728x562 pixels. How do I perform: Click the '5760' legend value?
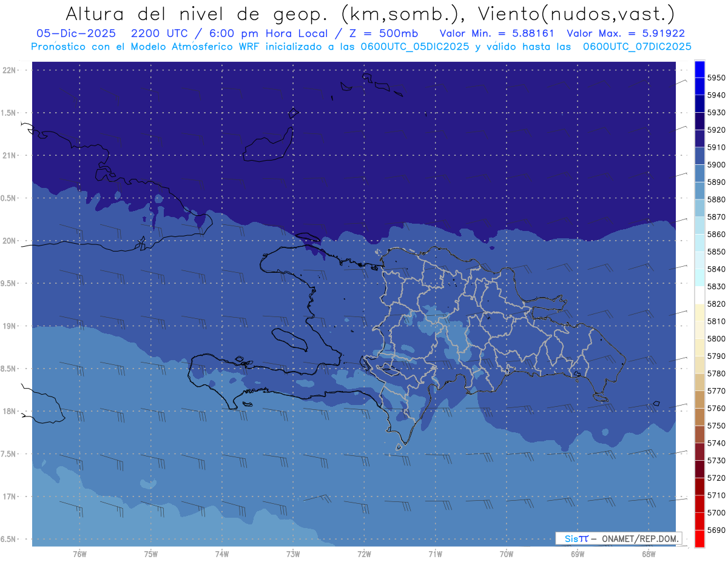tap(716, 408)
